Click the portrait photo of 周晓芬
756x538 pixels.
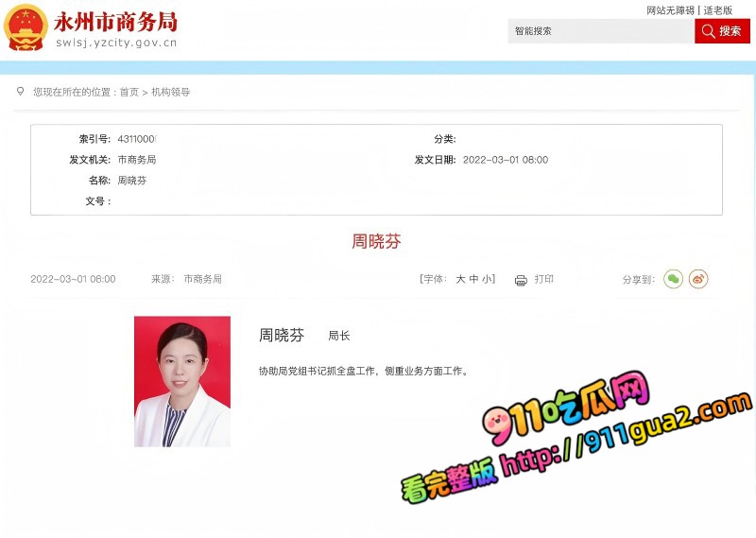[x=182, y=382]
